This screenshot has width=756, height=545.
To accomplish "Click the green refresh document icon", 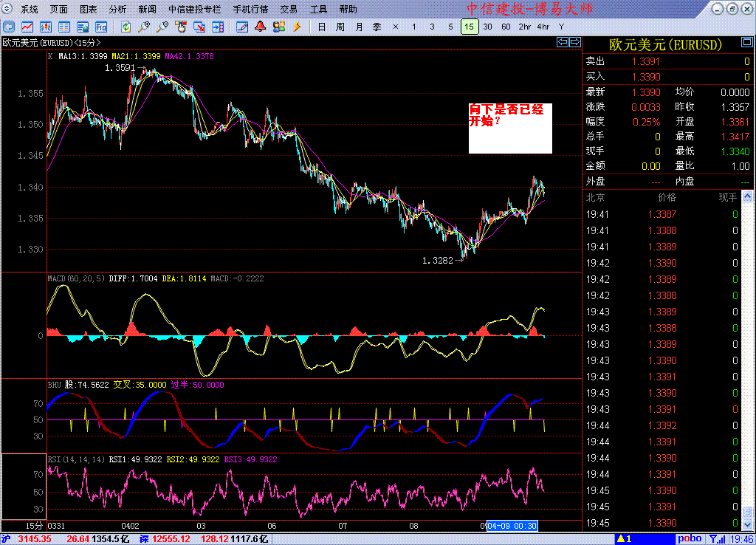I will click(126, 27).
